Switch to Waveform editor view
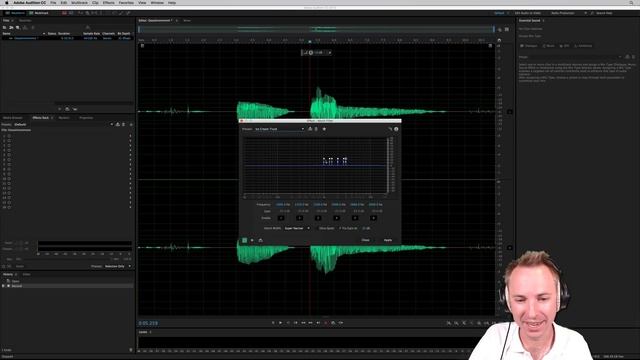The width and height of the screenshot is (640, 360). coord(14,13)
